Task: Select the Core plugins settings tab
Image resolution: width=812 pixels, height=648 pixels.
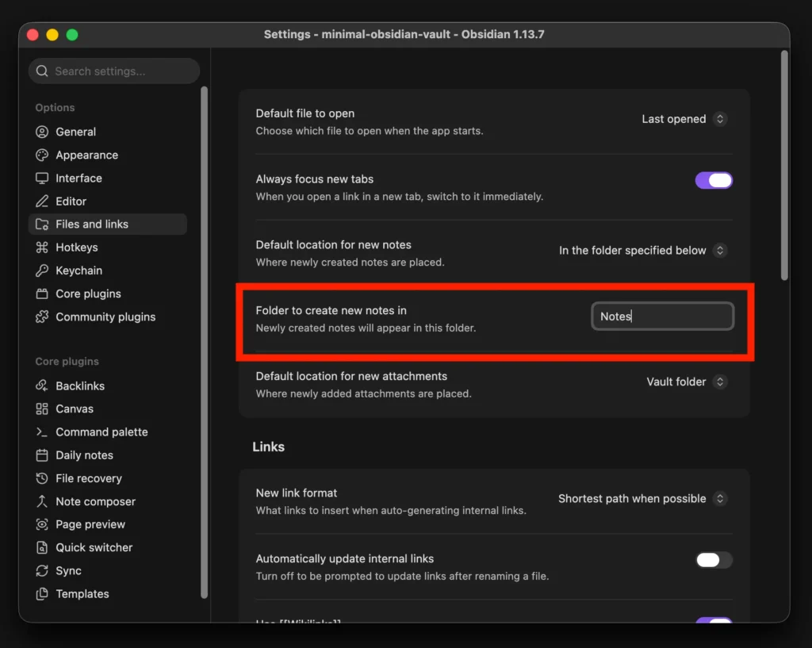Action: (108, 293)
